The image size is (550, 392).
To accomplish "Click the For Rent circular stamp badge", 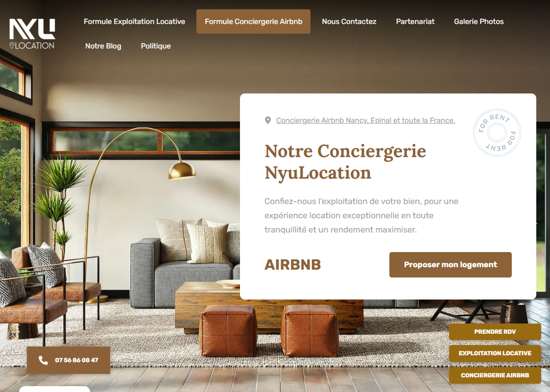I will coord(497,133).
